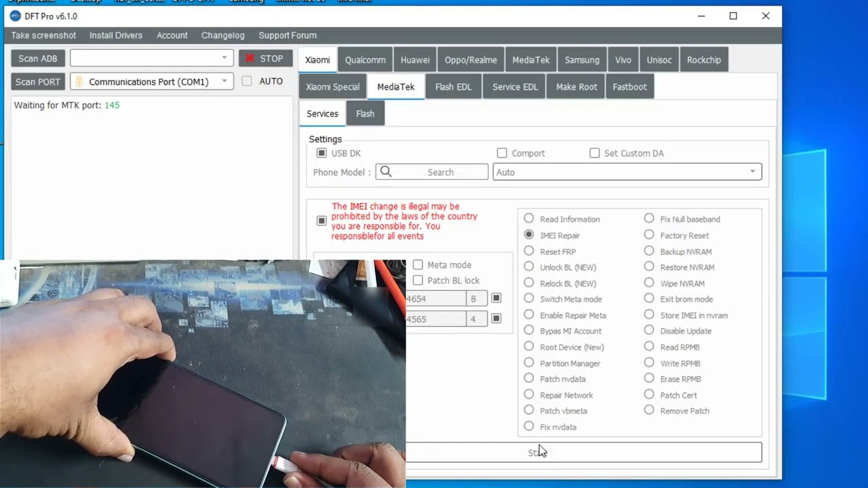Open the Take screenshot menu

point(43,35)
